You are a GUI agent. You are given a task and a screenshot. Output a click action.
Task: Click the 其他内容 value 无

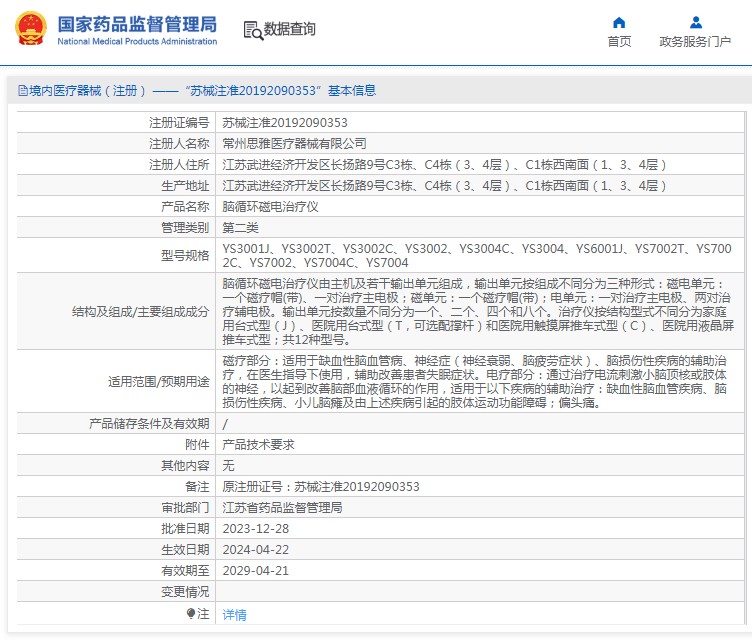coord(228,466)
